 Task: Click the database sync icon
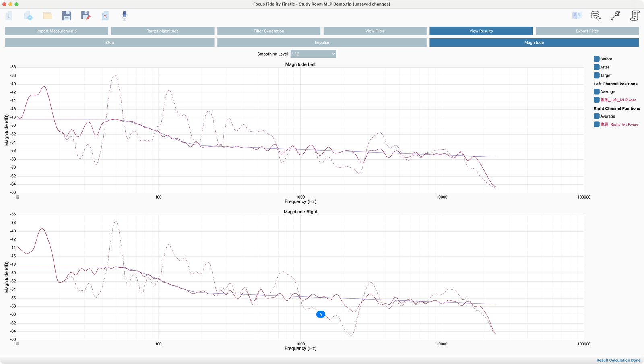pyautogui.click(x=596, y=16)
